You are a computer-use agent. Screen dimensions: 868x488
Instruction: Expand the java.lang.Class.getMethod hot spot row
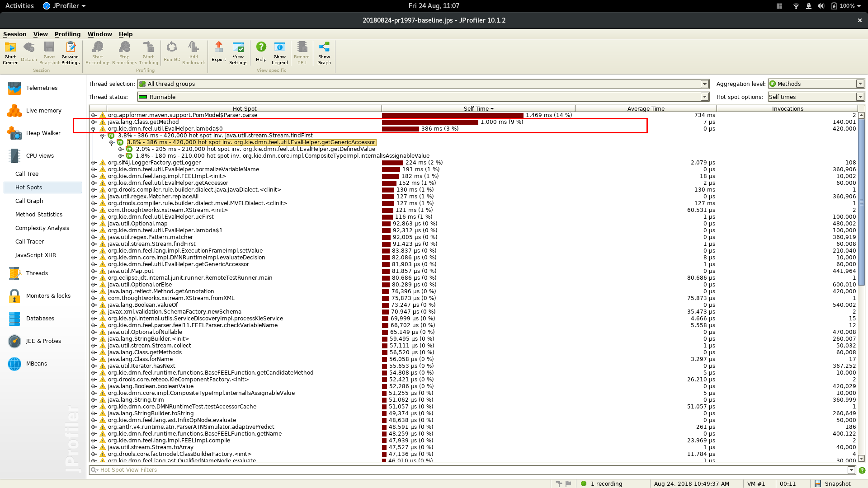point(94,122)
